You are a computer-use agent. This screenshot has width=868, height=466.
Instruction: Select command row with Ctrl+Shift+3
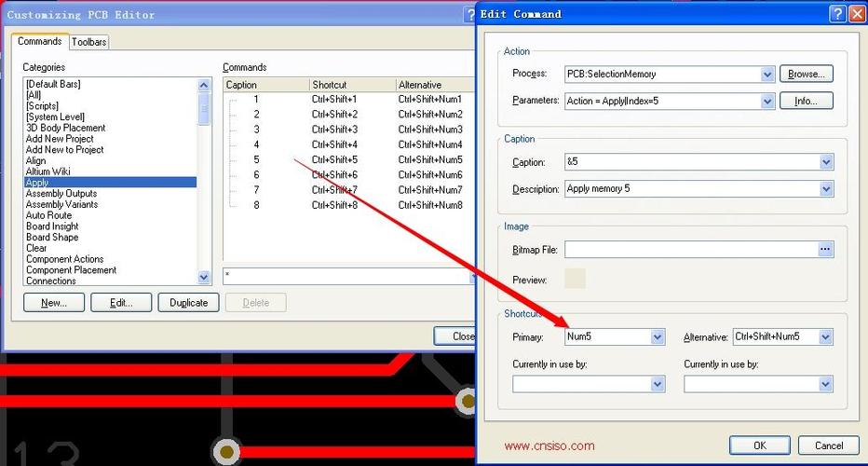pyautogui.click(x=348, y=130)
